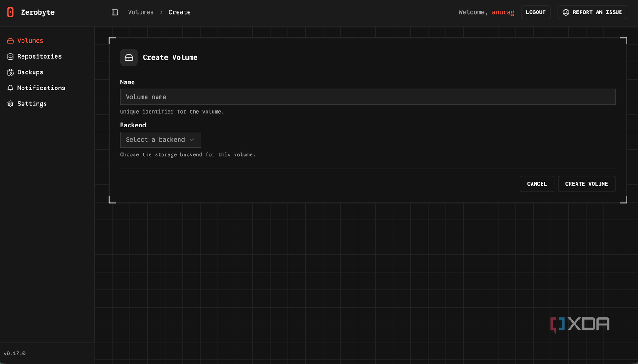Image resolution: width=638 pixels, height=364 pixels.
Task: Click the Volumes drive icon in sidebar
Action: (11, 41)
